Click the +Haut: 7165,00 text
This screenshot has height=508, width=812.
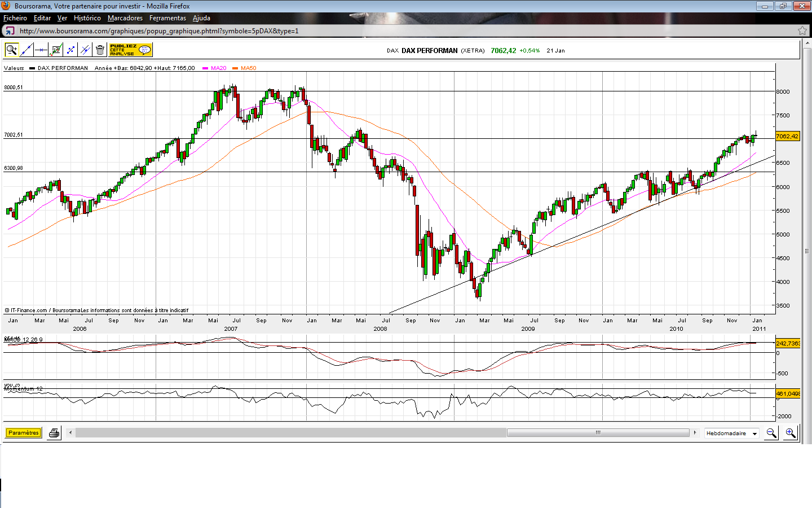174,68
